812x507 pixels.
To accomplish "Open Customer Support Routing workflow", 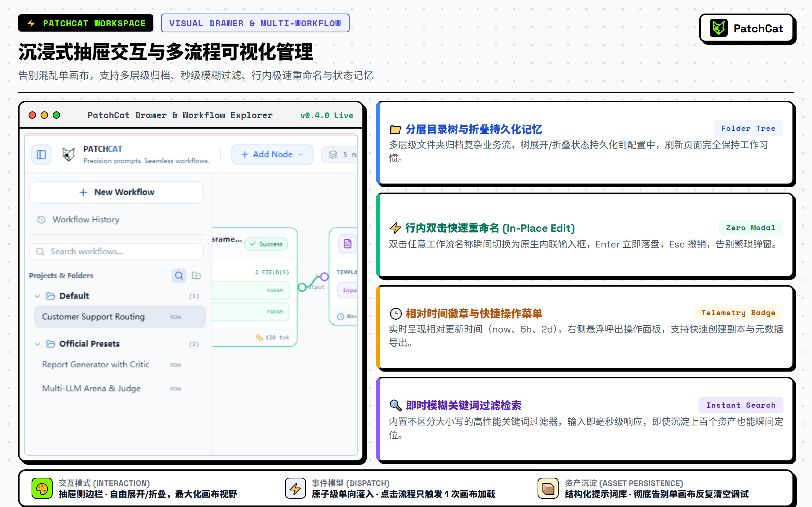I will click(120, 317).
